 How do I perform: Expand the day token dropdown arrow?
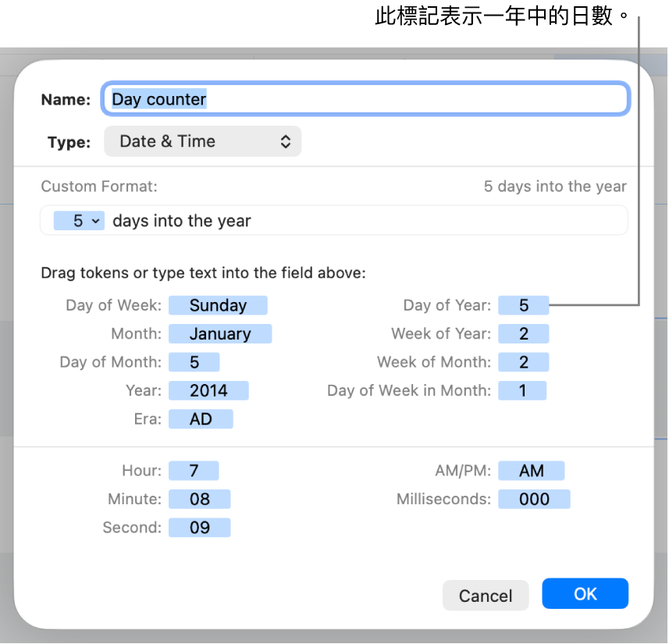tap(96, 221)
